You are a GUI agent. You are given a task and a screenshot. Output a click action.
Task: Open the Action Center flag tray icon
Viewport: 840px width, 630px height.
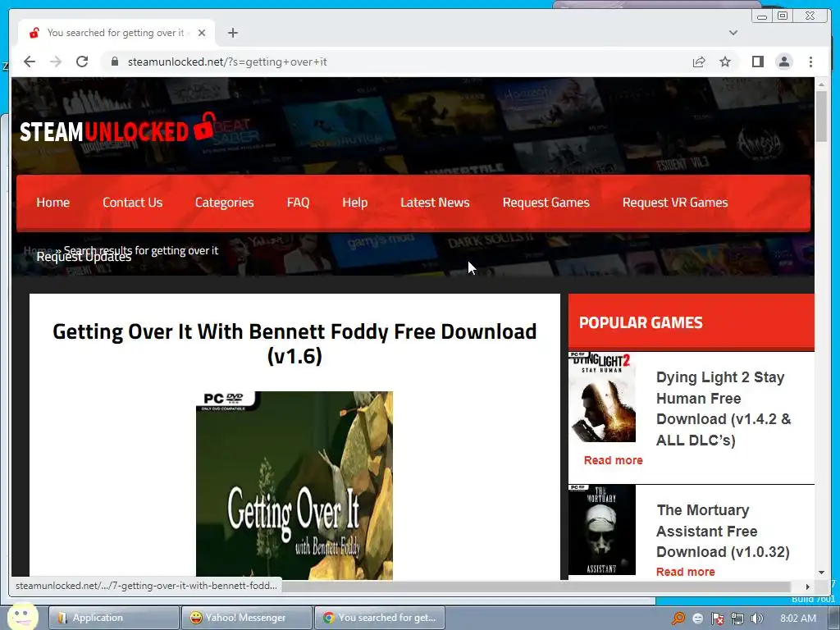[x=718, y=619]
